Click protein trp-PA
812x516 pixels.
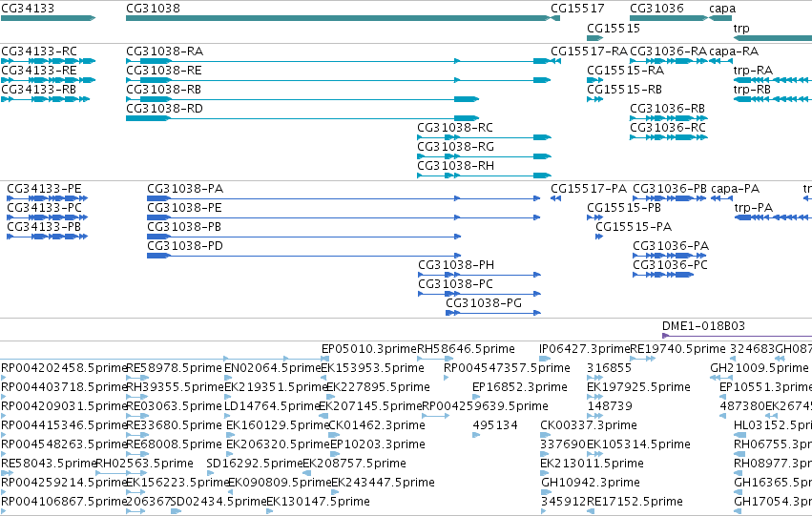coord(754,208)
